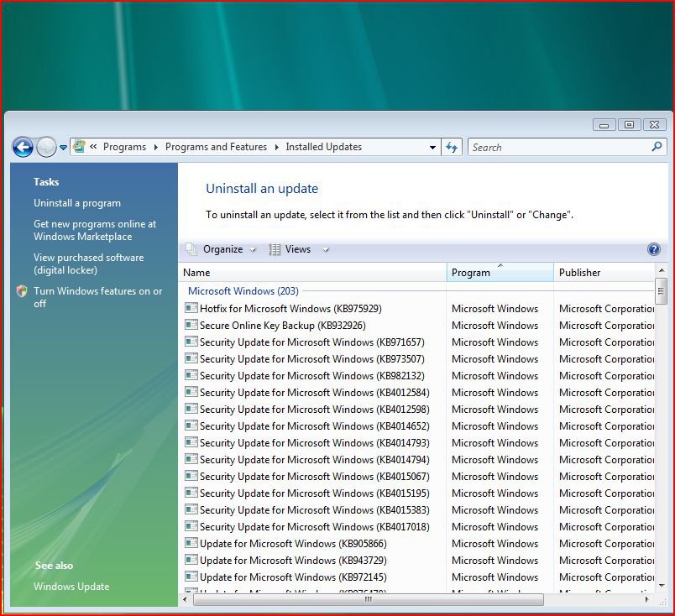Viewport: 675px width, 616px height.
Task: Click the Maximize window button
Action: (629, 124)
